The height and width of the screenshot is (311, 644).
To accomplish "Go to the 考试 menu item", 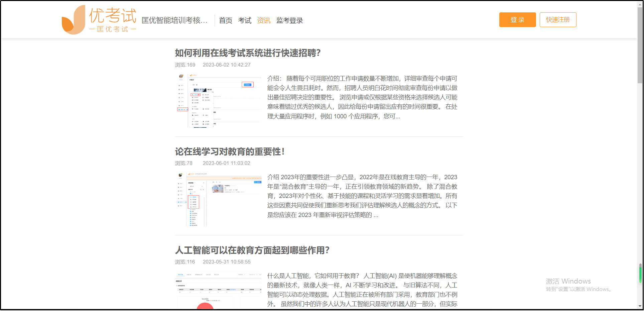I will pyautogui.click(x=244, y=20).
